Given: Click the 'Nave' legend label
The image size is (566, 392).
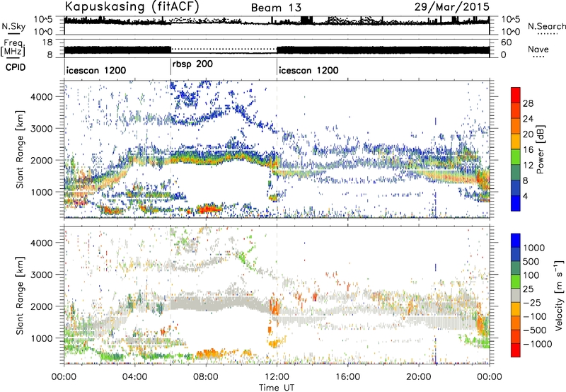Looking at the screenshot, I should pyautogui.click(x=538, y=49).
